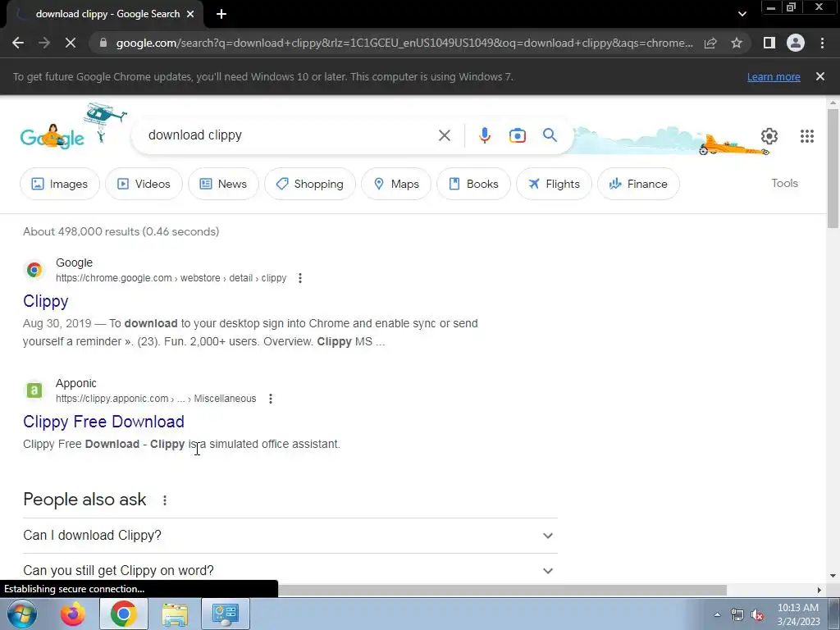Click the Chrome taskbar button

tap(123, 614)
